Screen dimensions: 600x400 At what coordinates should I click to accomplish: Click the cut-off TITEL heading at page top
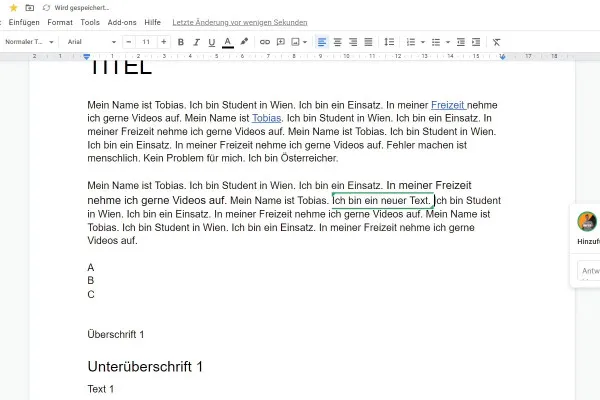120,68
